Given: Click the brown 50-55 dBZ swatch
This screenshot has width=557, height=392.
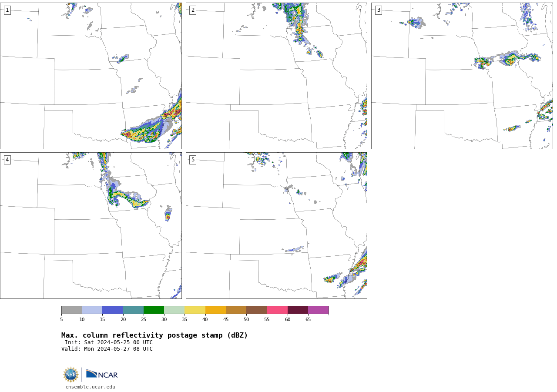Looking at the screenshot, I should coord(257,310).
